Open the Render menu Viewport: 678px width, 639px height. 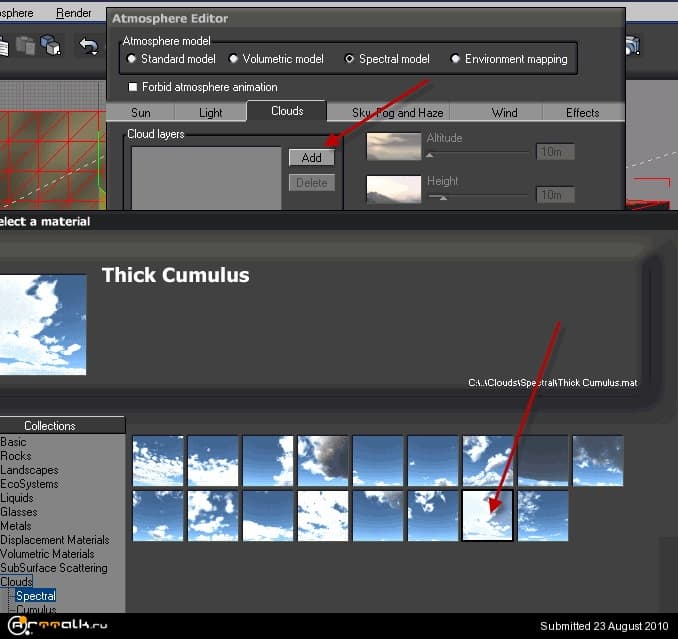[74, 13]
